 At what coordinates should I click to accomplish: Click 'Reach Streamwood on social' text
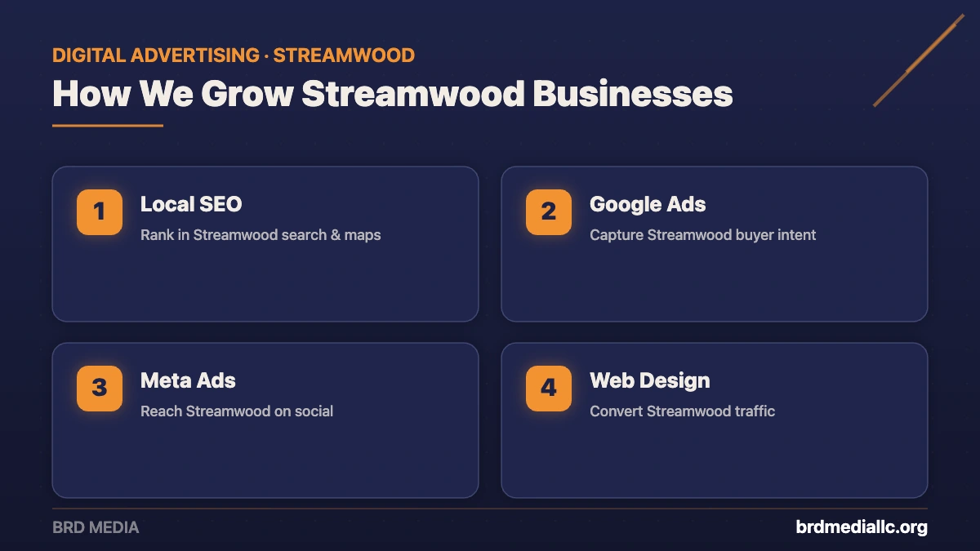pos(237,411)
